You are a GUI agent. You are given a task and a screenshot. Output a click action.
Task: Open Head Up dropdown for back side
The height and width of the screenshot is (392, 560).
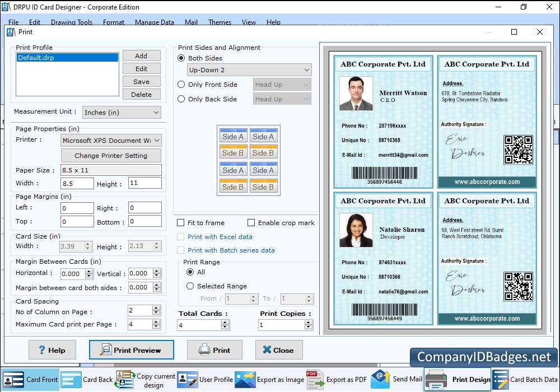click(282, 99)
